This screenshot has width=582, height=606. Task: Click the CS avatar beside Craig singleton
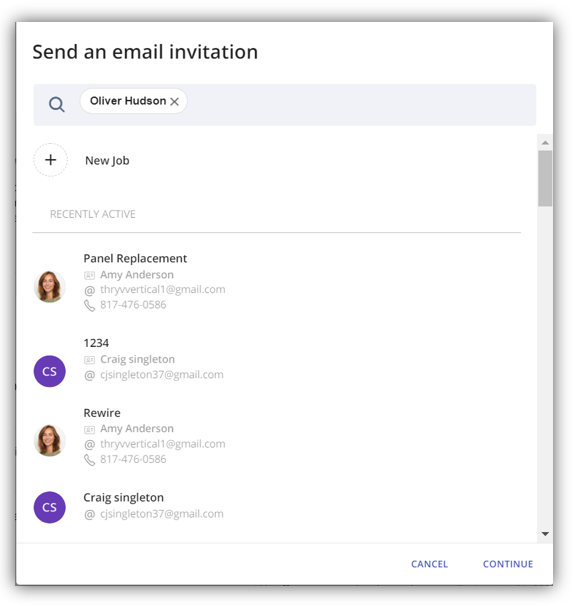pos(49,507)
